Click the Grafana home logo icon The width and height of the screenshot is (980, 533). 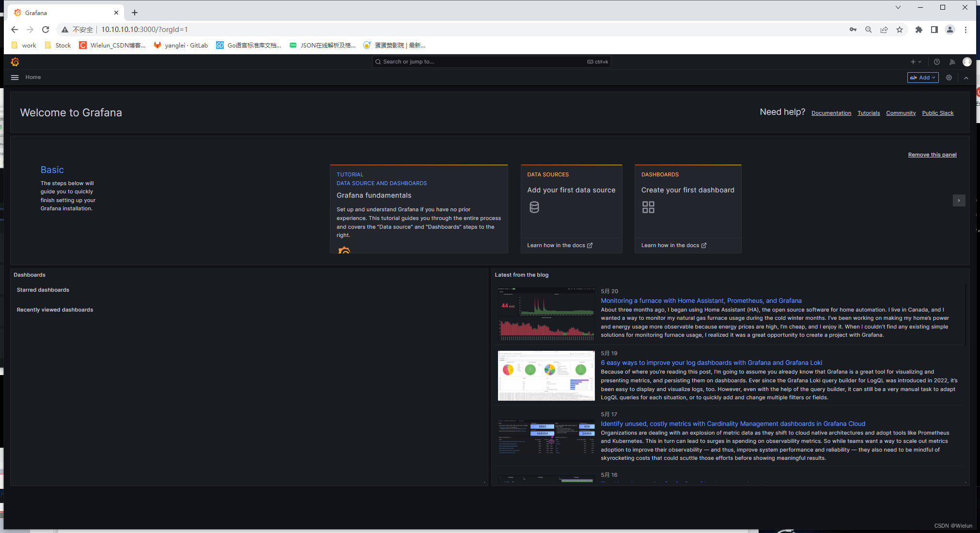(15, 61)
